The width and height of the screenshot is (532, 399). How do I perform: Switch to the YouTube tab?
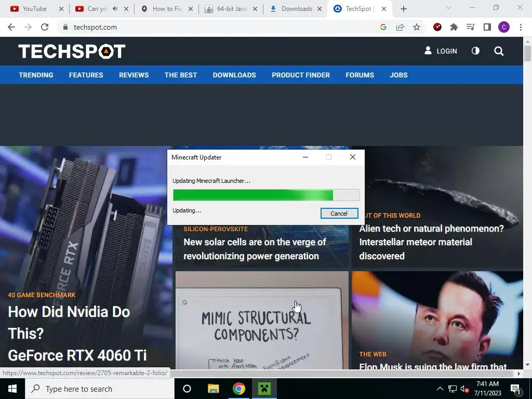[x=34, y=9]
